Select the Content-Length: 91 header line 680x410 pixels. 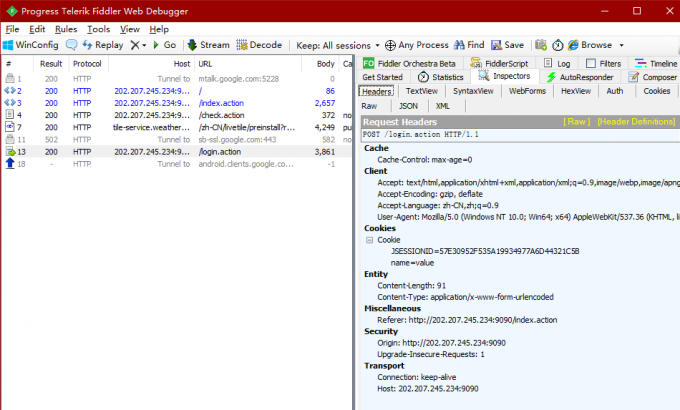[x=411, y=285]
